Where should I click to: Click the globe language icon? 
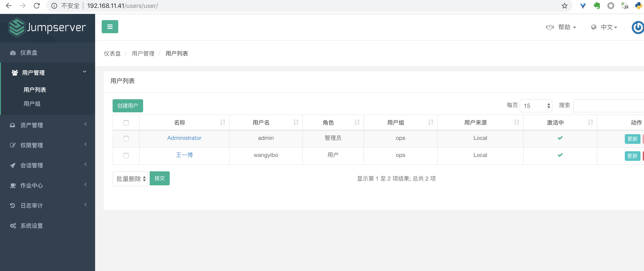click(x=594, y=27)
